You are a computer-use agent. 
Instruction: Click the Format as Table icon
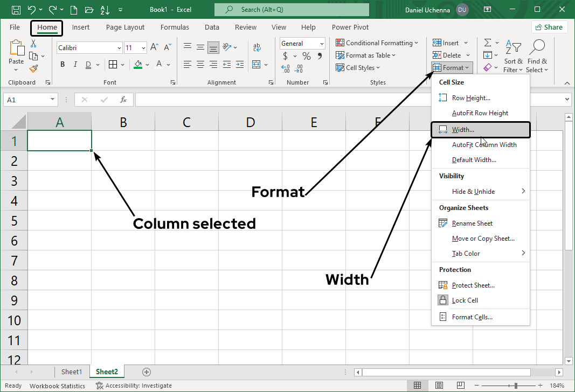(x=341, y=55)
